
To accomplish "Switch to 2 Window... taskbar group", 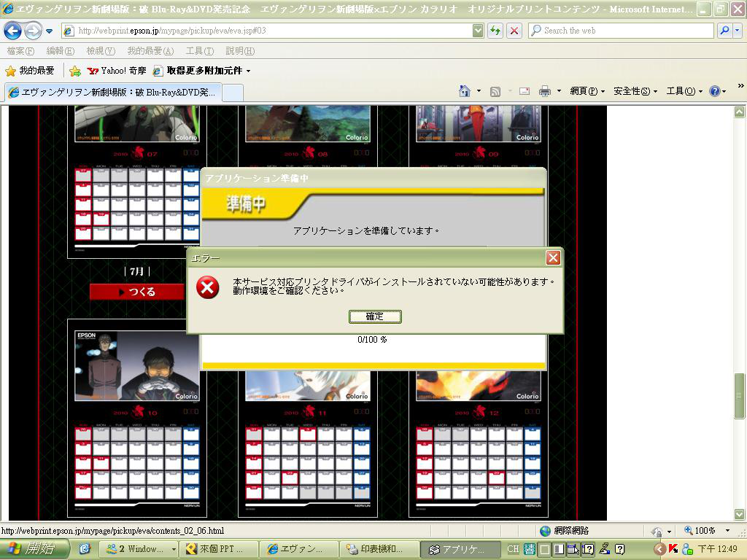I will pyautogui.click(x=138, y=549).
